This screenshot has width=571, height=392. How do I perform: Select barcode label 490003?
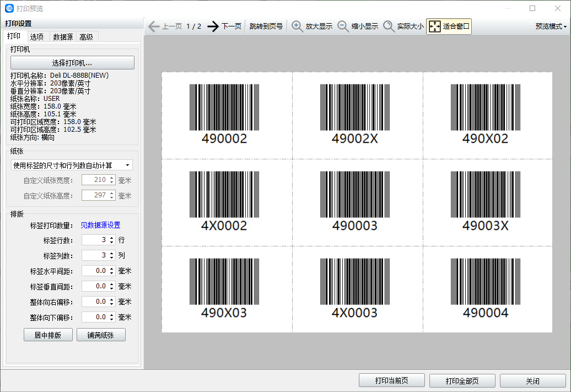pyautogui.click(x=355, y=201)
